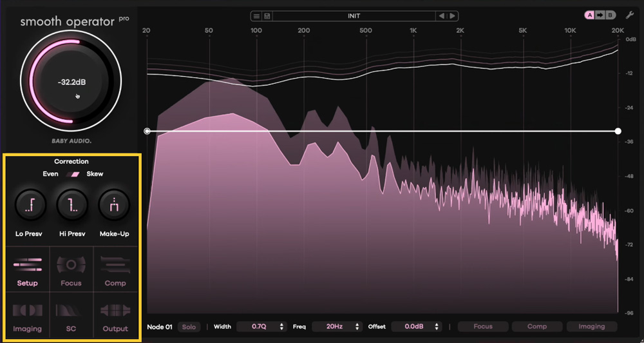Select Even correction label

(50, 174)
